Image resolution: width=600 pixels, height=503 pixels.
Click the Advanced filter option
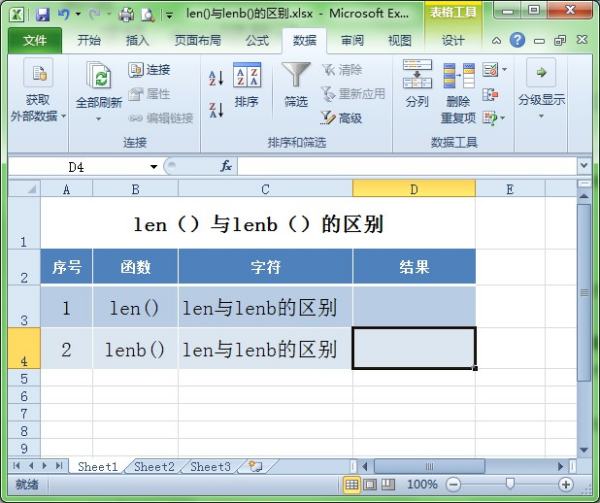(341, 118)
